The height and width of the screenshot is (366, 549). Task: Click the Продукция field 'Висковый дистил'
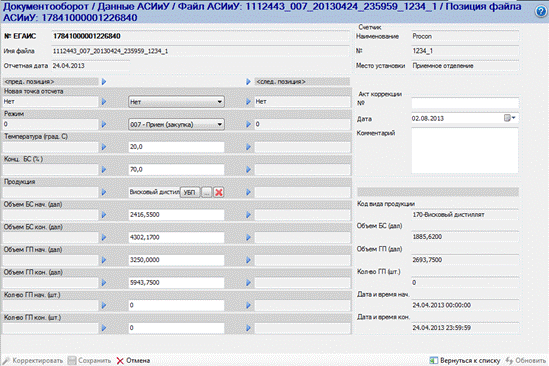(x=154, y=192)
